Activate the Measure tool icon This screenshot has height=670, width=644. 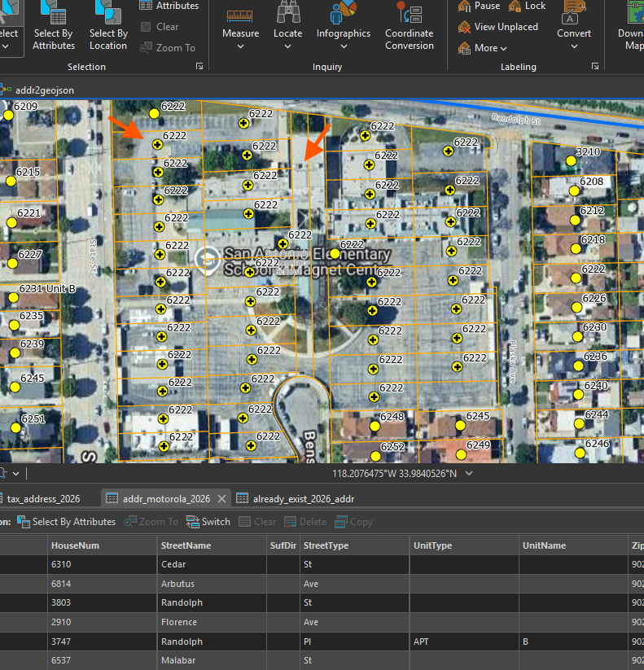point(239,15)
